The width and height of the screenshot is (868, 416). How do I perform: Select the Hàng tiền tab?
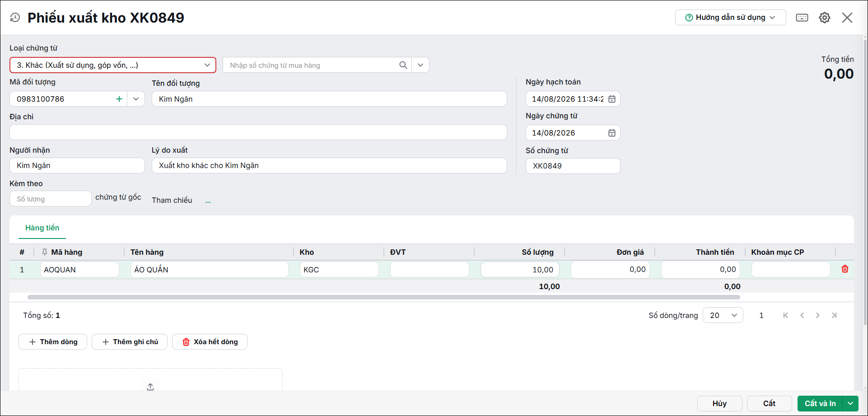[42, 228]
